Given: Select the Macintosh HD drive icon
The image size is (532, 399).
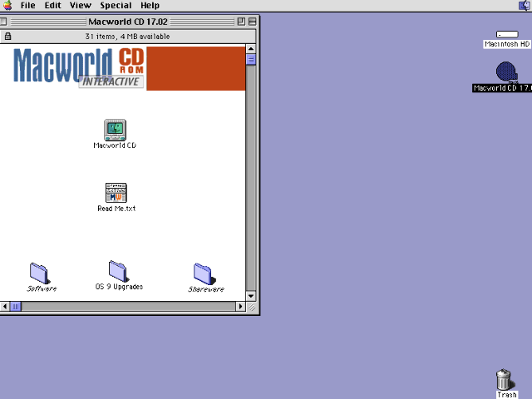Looking at the screenshot, I should tap(507, 34).
